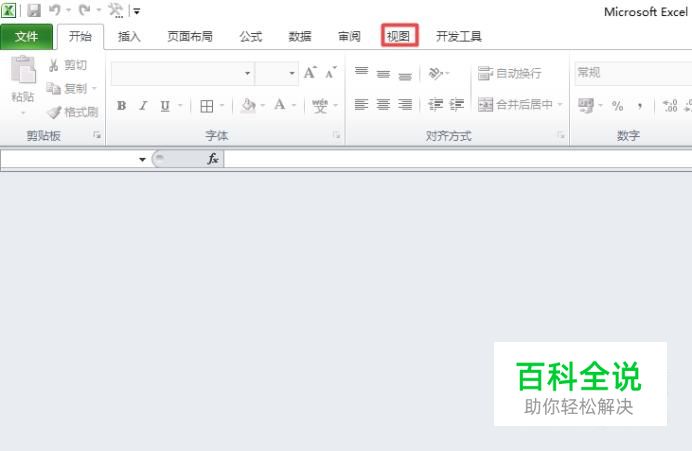The height and width of the screenshot is (451, 692).
Task: Click the Undo arrow icon
Action: (x=55, y=10)
